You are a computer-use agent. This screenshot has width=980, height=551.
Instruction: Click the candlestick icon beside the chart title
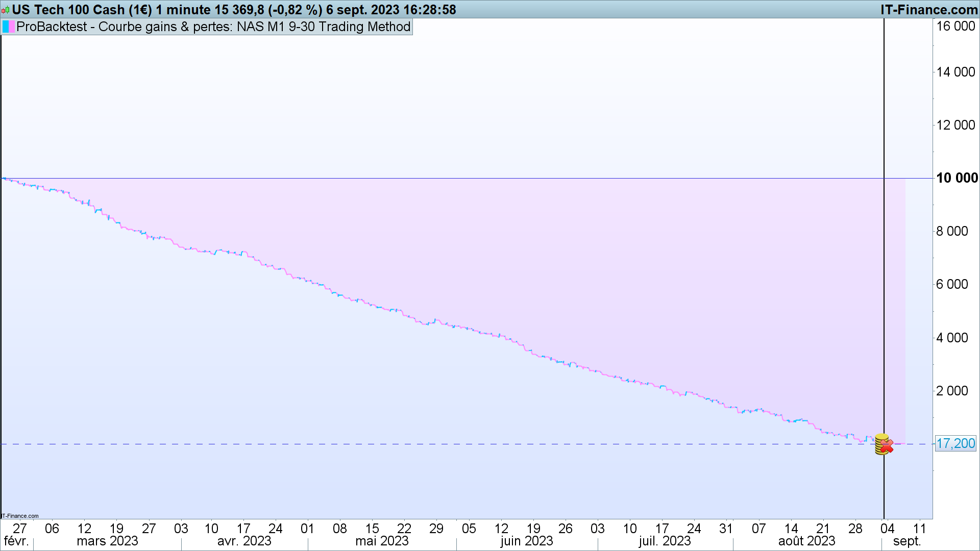6,10
